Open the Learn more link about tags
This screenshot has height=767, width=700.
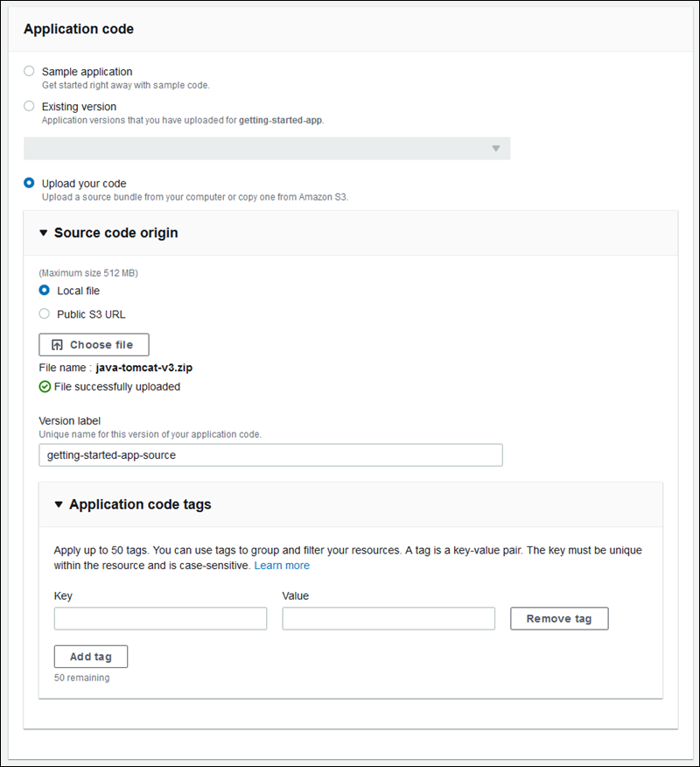(x=282, y=565)
